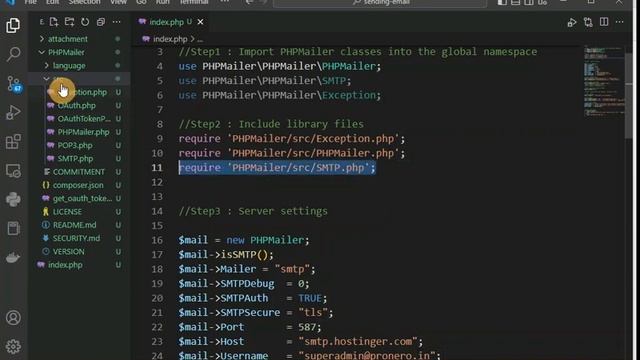The width and height of the screenshot is (640, 360).
Task: Open the Explorer view in activity bar
Action: [x=13, y=26]
